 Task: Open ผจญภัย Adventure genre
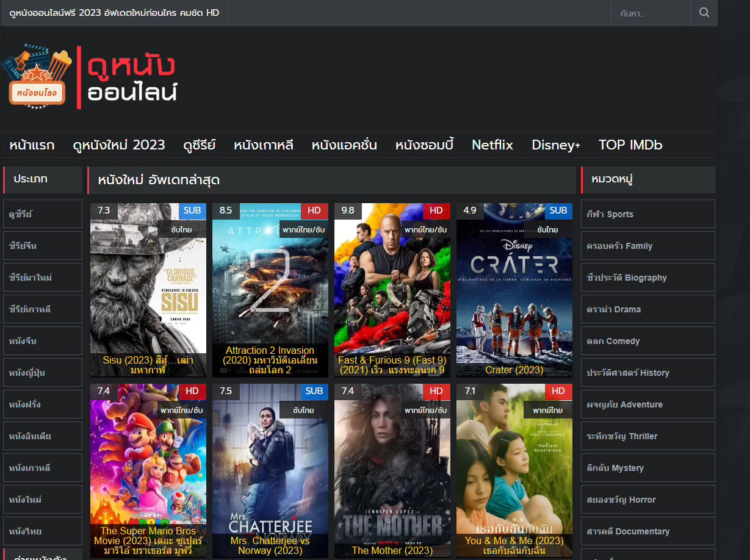click(x=648, y=404)
